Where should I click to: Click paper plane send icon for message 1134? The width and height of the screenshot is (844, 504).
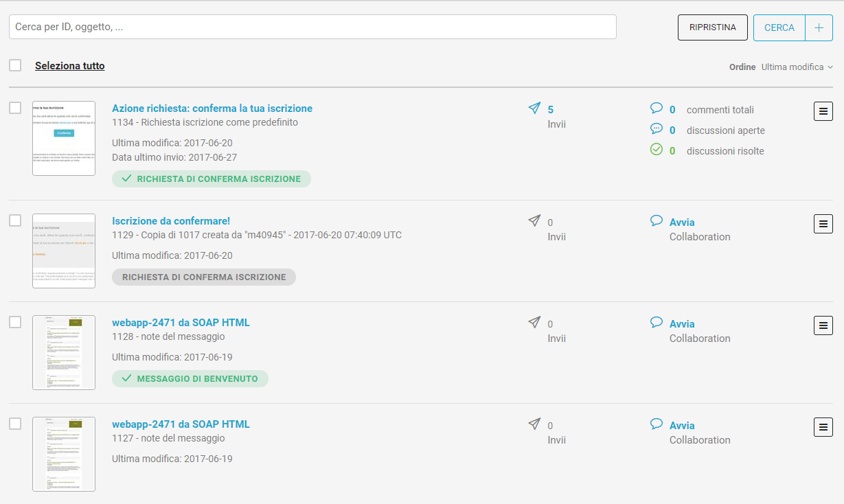[534, 108]
